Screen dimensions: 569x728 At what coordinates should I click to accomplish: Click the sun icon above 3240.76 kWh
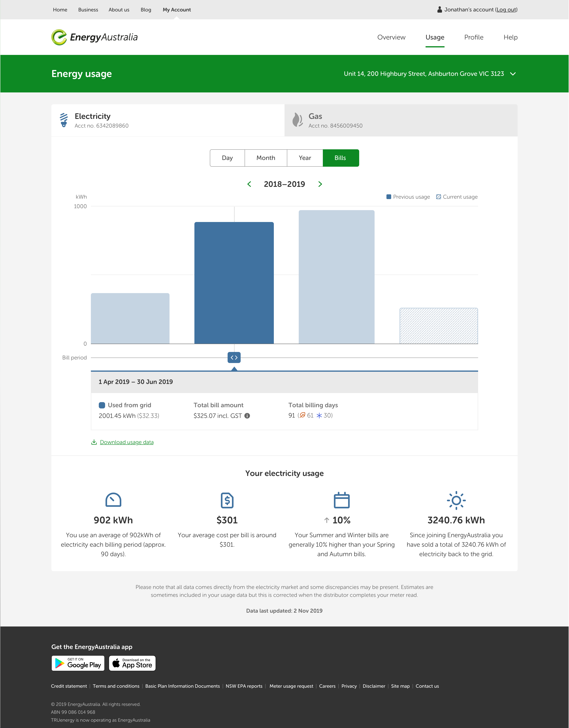tap(456, 500)
